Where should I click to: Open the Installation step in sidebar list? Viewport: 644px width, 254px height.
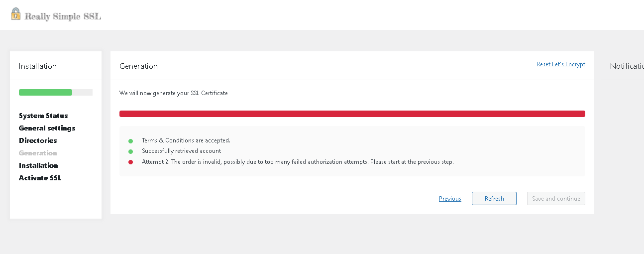[x=38, y=165]
